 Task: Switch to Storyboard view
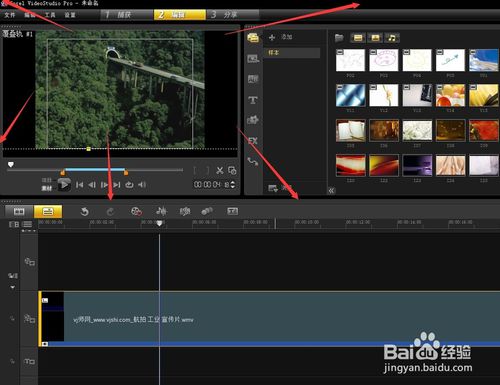coord(19,211)
